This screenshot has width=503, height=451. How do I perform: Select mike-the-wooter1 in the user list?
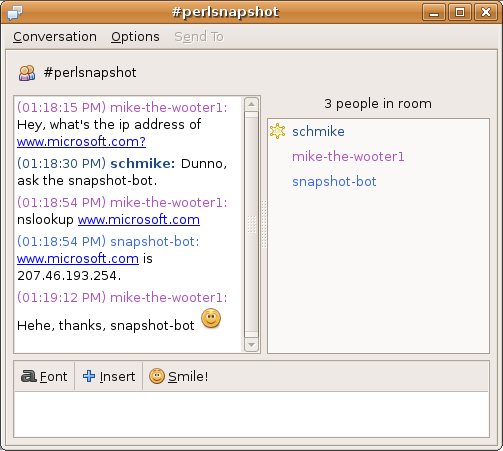click(x=348, y=156)
